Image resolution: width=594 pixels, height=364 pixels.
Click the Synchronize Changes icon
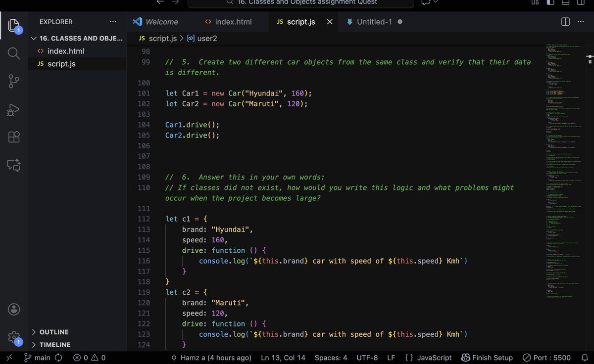point(58,358)
